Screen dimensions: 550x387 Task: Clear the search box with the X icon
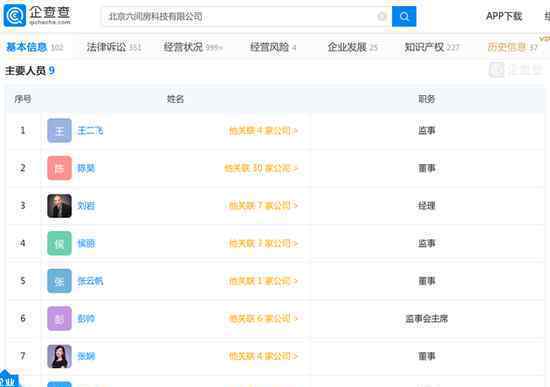click(382, 16)
